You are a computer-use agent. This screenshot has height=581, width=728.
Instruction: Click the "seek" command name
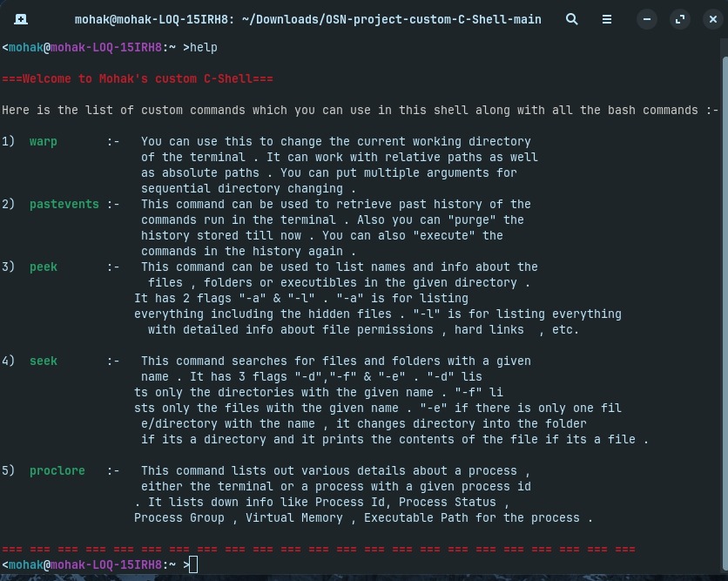(x=44, y=361)
